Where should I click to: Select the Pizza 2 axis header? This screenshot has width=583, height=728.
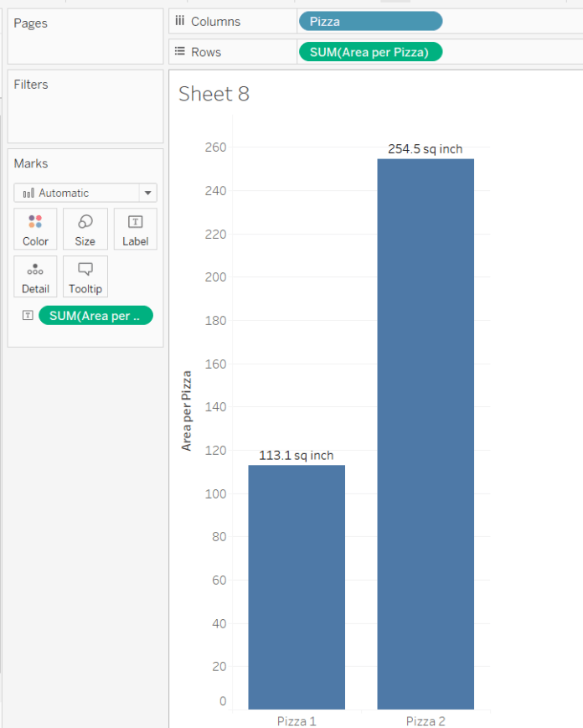426,720
